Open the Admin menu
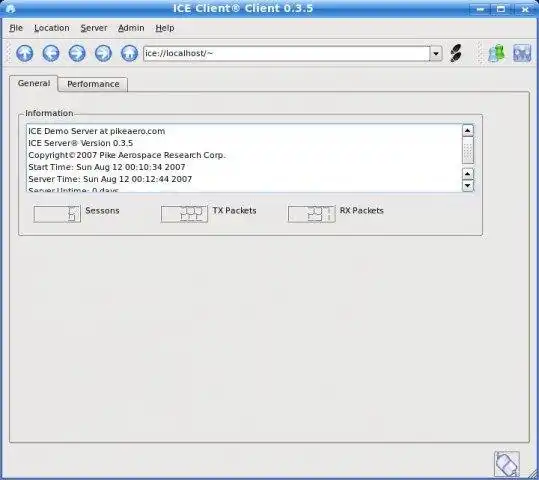This screenshot has width=539, height=480. pos(131,28)
